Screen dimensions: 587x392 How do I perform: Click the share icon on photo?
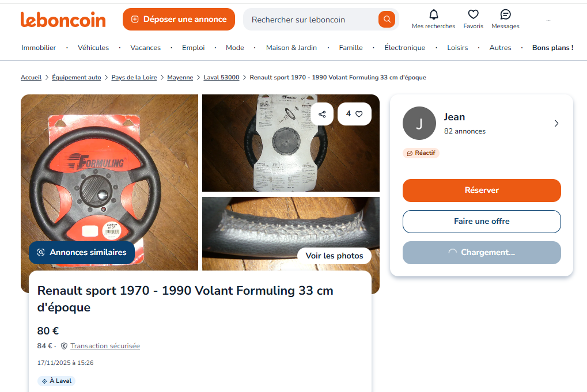[322, 114]
